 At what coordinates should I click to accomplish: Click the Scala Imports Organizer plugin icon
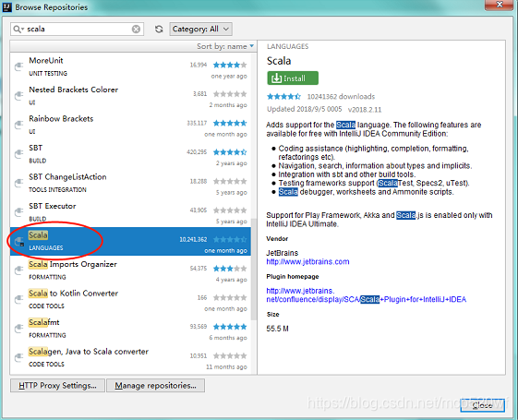tap(19, 270)
